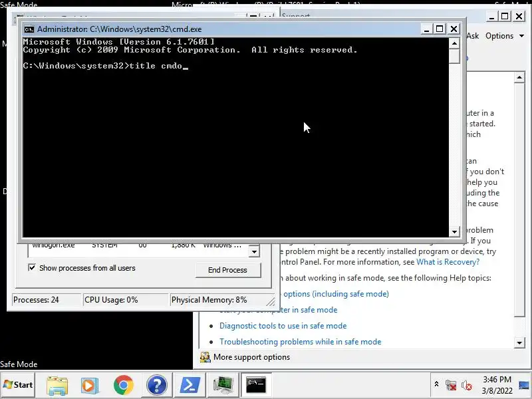Open startup options (including safe mode) link

(x=336, y=294)
